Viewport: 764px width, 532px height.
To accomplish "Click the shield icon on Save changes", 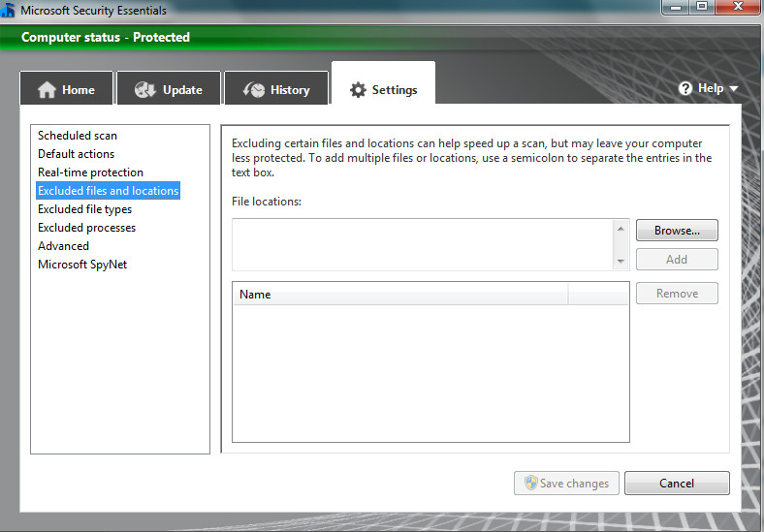I will coord(530,483).
